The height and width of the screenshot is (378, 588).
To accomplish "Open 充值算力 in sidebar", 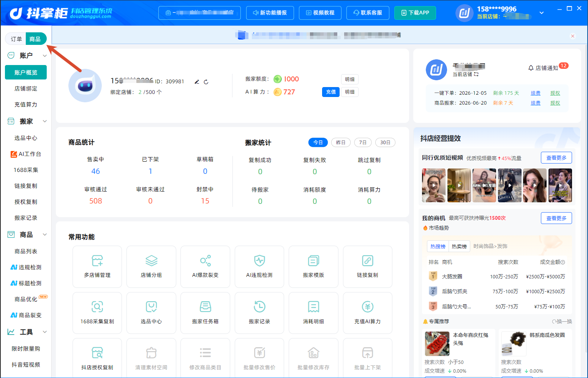I will (26, 105).
